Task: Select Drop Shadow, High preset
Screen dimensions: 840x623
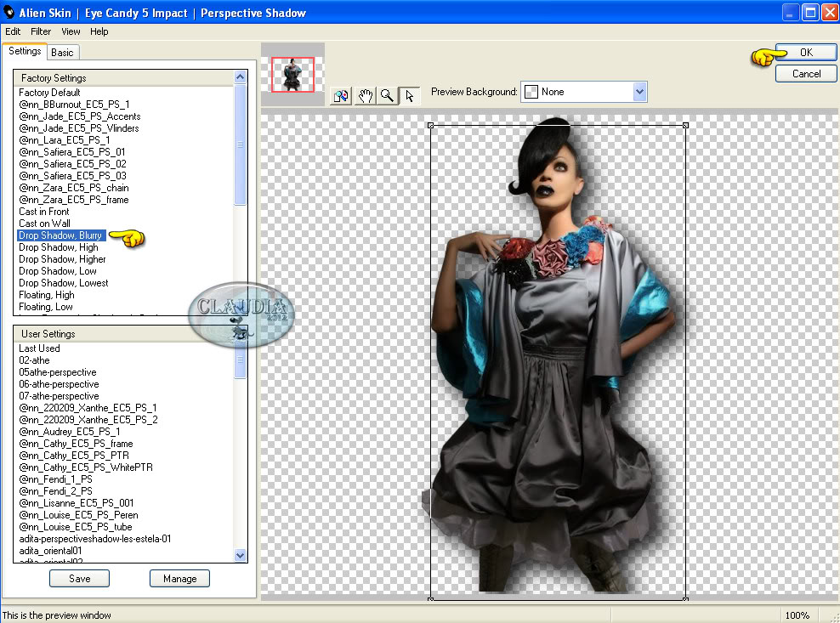Action: pyautogui.click(x=59, y=247)
